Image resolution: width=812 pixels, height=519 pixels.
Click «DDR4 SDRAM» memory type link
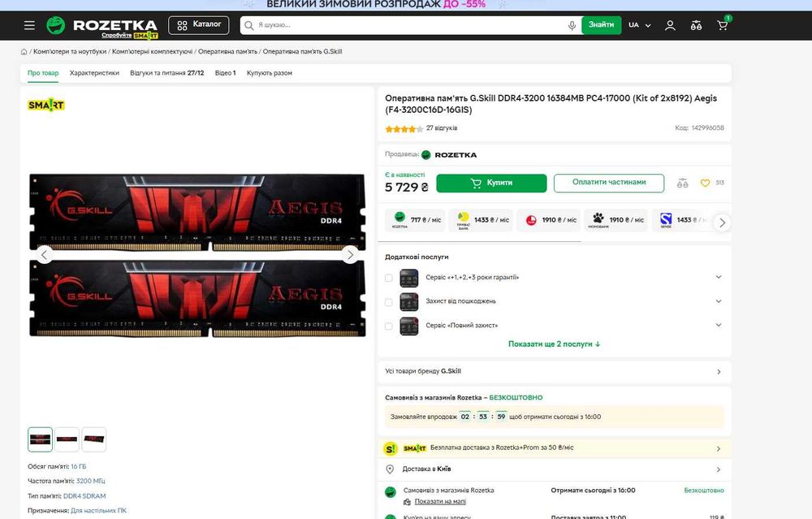click(x=84, y=496)
